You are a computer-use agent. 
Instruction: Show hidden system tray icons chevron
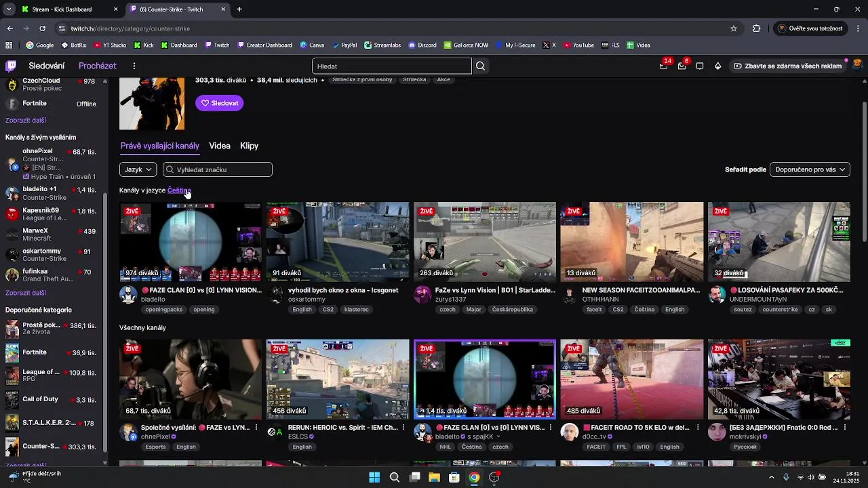coord(771,477)
